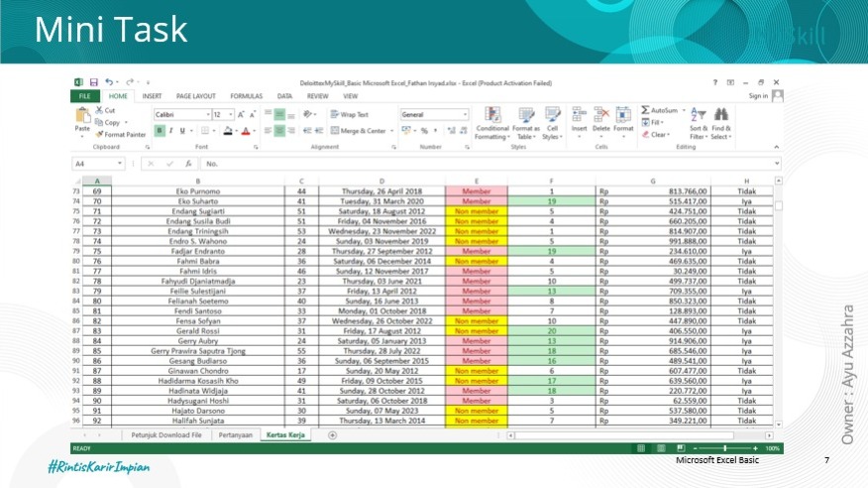Expand the Borders dropdown arrow

coord(214,131)
